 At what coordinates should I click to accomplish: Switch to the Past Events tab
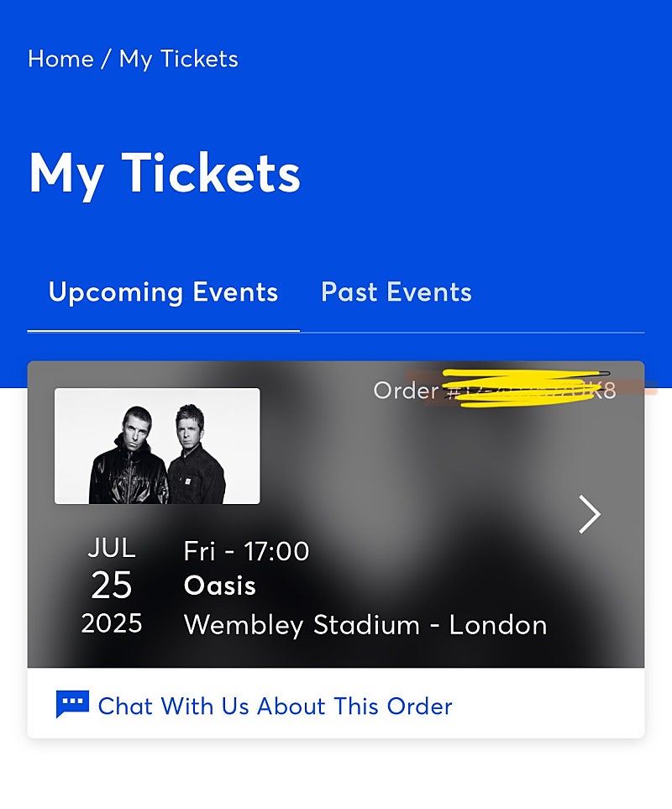click(x=396, y=292)
